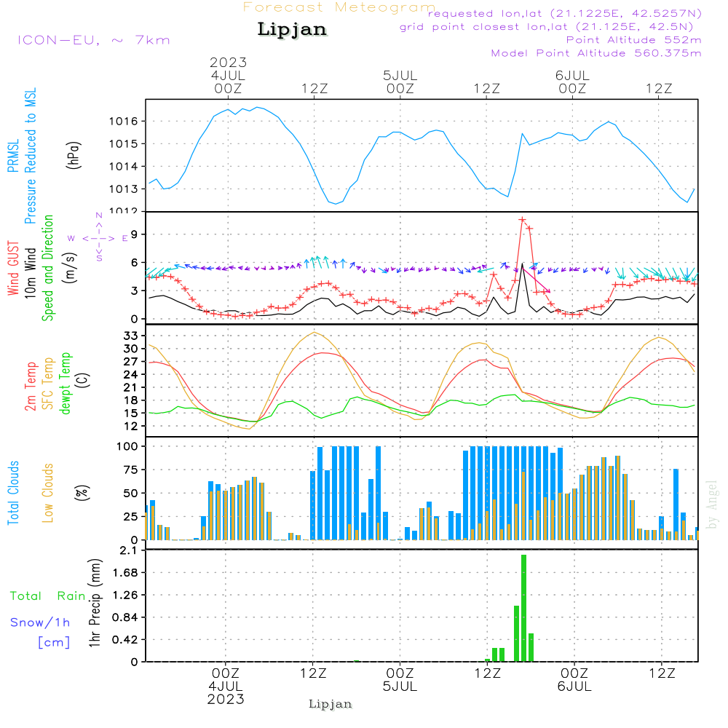Click the 6JUL 00Z bottom time label
This screenshot has width=728, height=728.
(573, 680)
